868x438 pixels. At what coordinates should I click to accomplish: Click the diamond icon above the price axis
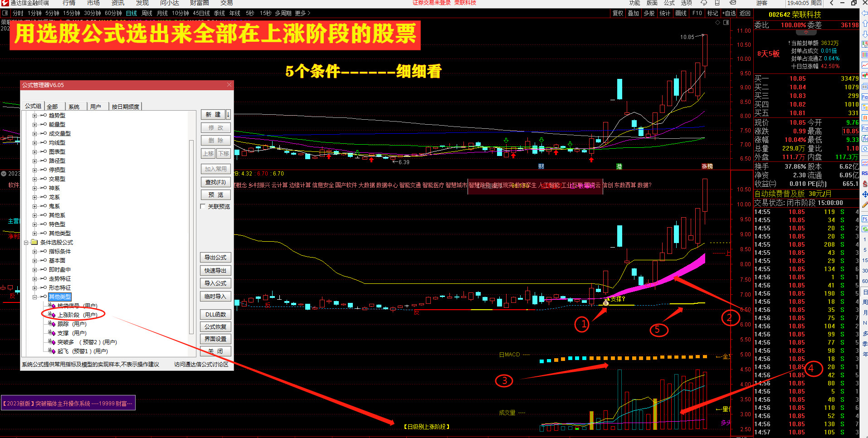pos(717,22)
